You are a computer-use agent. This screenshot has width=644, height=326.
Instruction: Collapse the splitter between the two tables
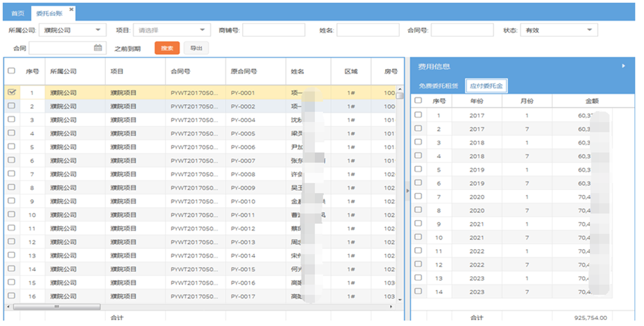point(407,190)
